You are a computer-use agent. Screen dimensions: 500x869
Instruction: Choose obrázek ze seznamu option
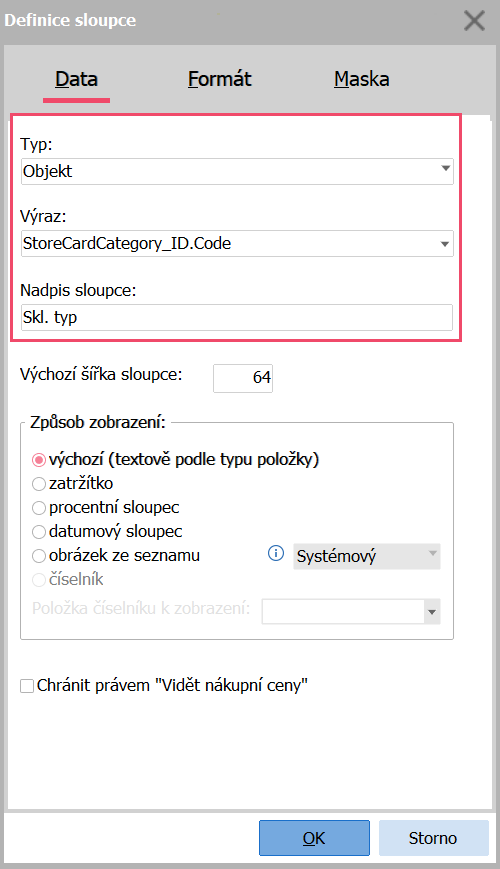(39, 556)
